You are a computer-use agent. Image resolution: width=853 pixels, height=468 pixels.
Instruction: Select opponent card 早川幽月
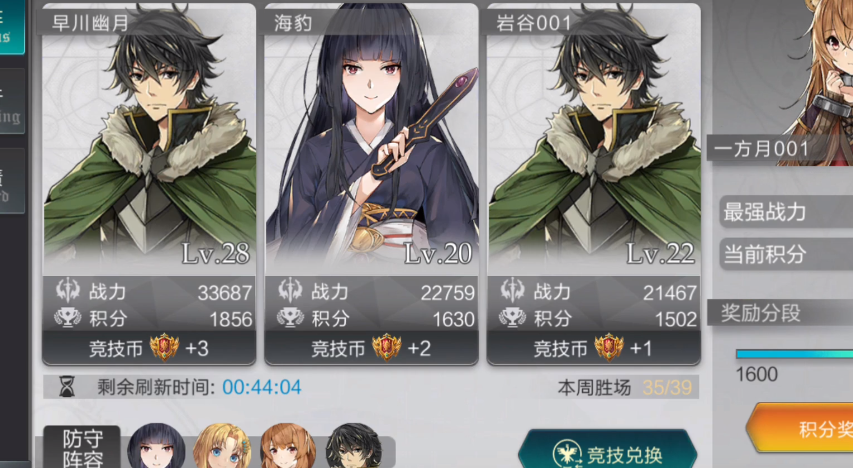coord(149,184)
